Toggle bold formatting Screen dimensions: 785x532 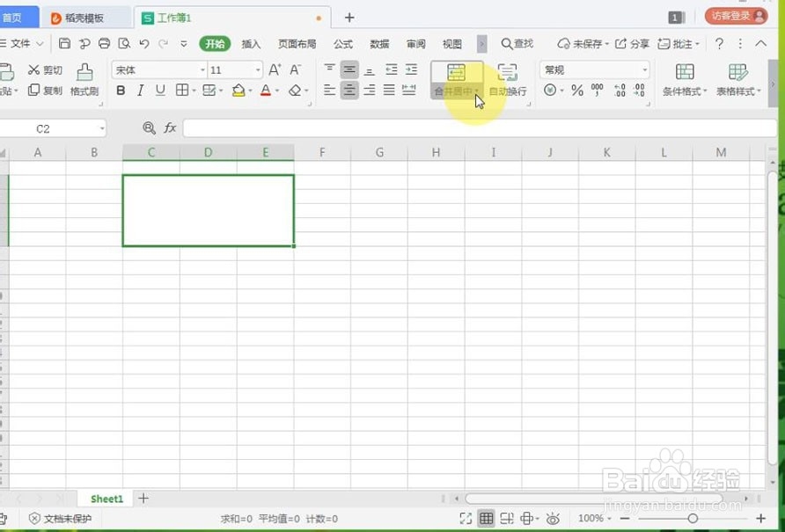(121, 91)
